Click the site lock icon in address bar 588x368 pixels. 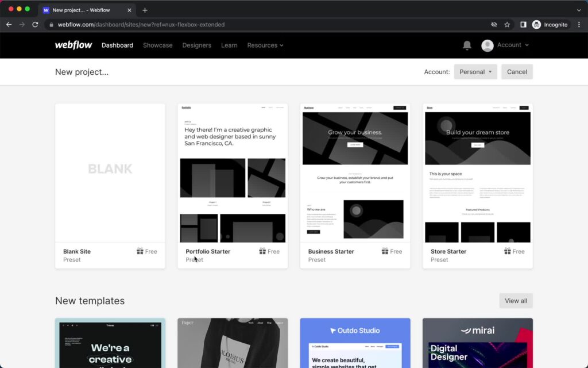pyautogui.click(x=51, y=24)
